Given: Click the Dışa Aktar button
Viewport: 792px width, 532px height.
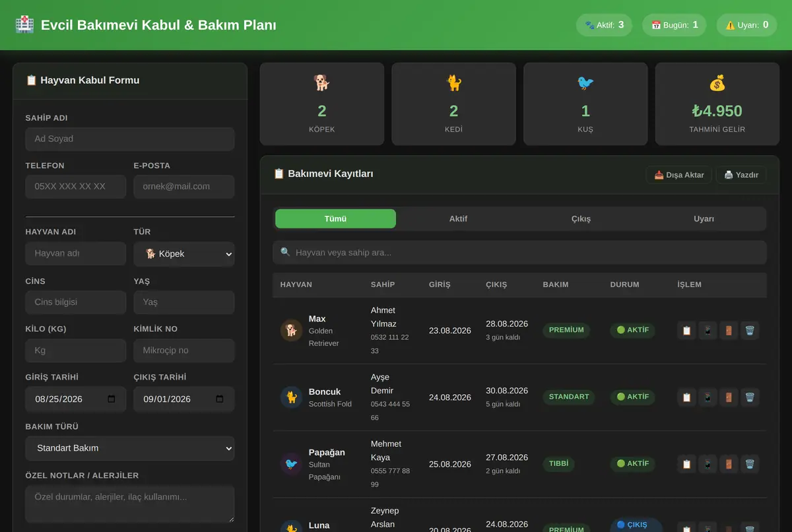Looking at the screenshot, I should (678, 175).
